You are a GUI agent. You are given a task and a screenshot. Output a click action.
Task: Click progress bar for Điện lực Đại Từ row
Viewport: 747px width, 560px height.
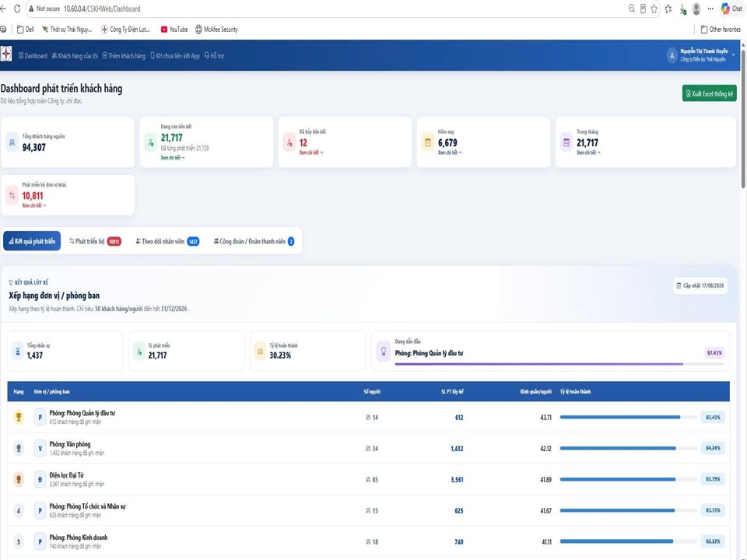628,479
